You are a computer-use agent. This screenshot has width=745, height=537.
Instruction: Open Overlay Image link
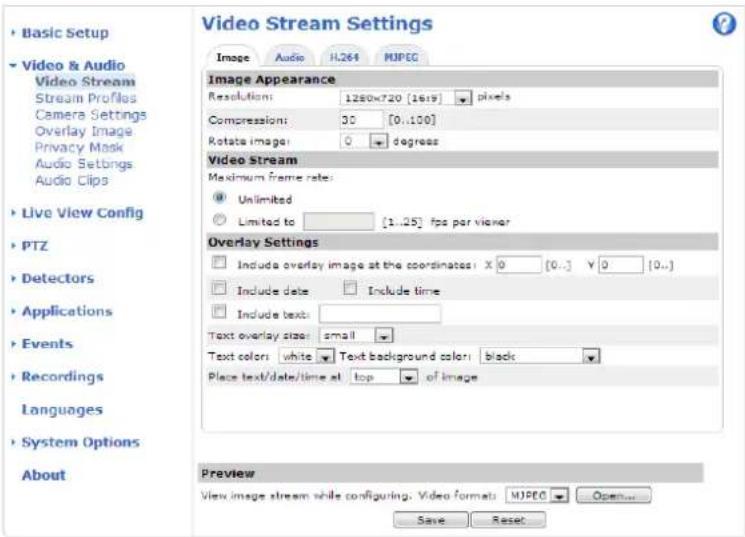point(84,131)
